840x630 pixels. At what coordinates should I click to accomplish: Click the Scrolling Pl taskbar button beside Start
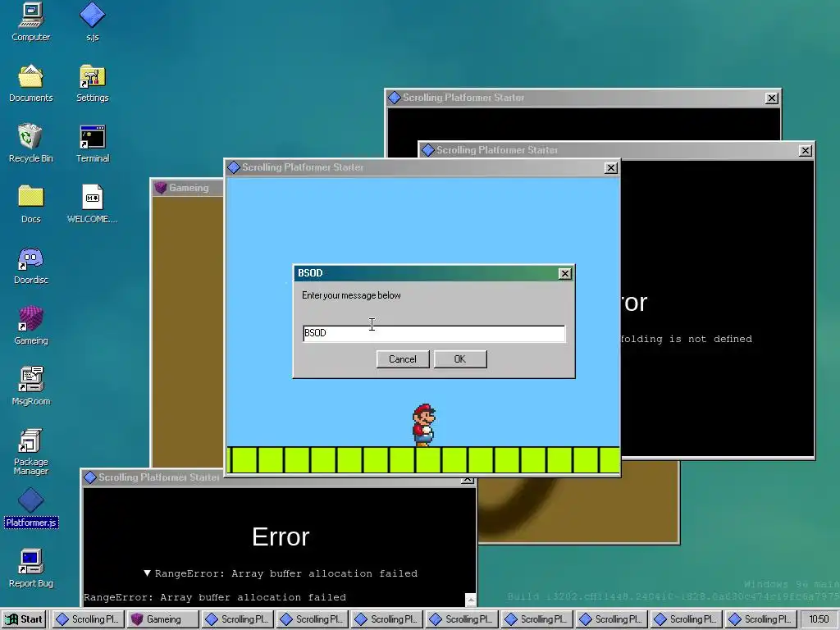[88, 619]
